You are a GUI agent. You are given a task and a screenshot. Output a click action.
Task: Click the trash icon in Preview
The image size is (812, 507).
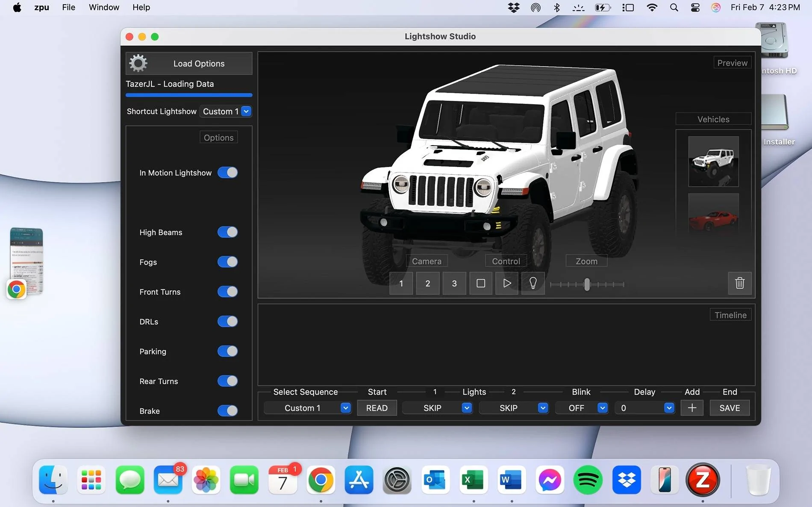[740, 283]
